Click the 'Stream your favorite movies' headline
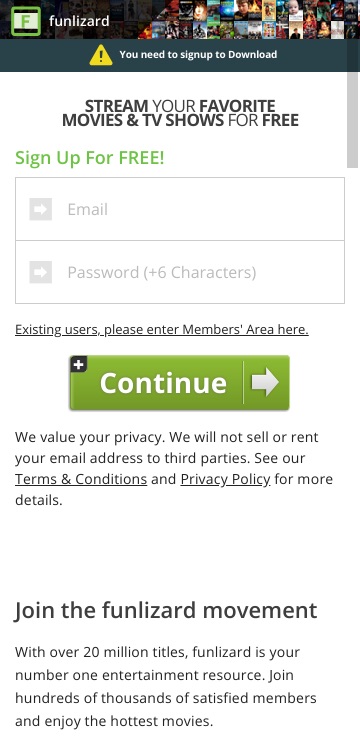360x740 pixels. 180,113
